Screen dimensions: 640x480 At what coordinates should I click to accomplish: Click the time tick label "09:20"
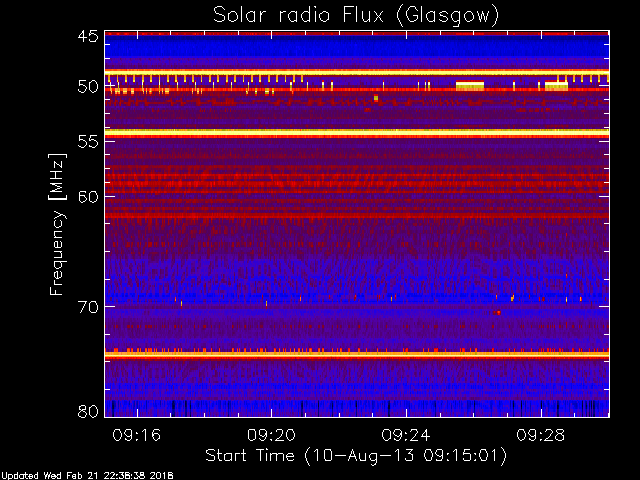tap(271, 435)
